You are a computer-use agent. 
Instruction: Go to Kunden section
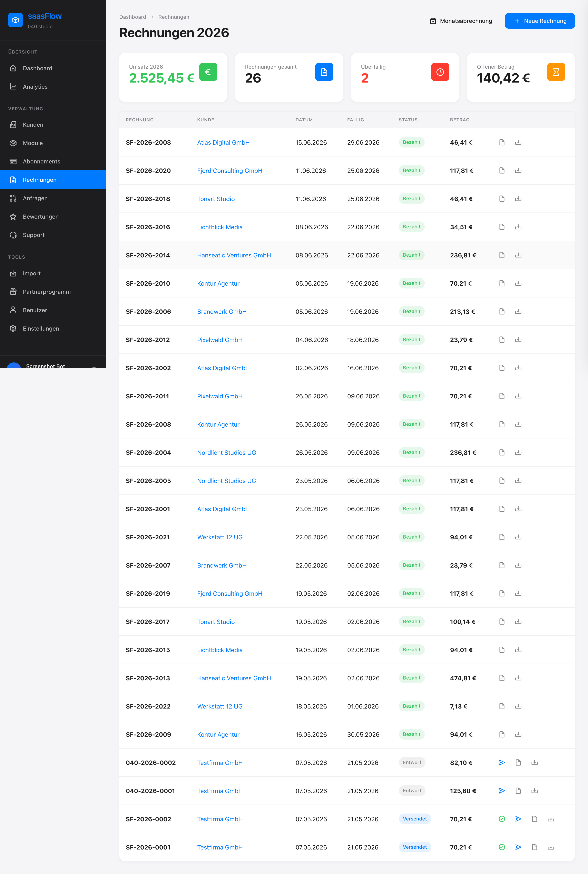tap(53, 125)
